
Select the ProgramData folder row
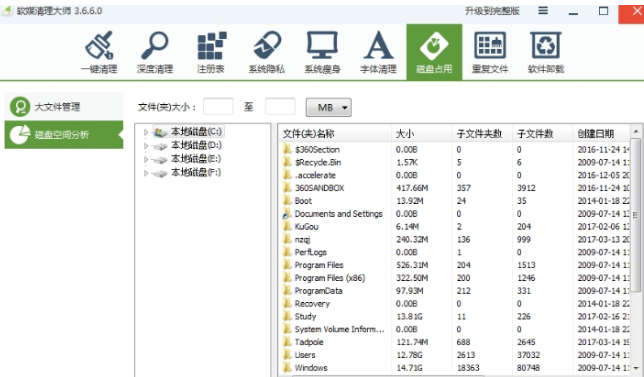pos(455,290)
